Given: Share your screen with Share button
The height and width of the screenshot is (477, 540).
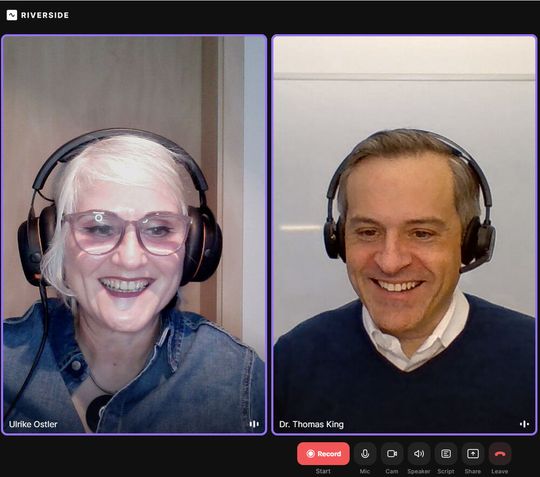Looking at the screenshot, I should tap(473, 454).
